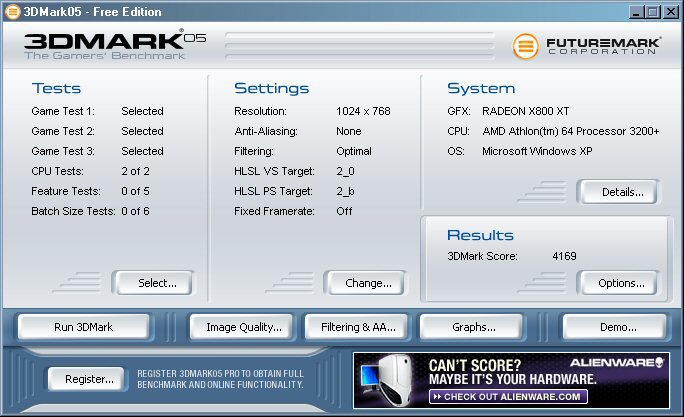Click the Game Test 3 label
This screenshot has width=684, height=417.
pos(63,151)
